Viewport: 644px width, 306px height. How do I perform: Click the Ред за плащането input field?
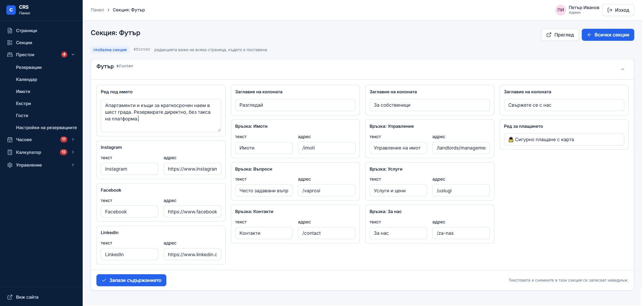point(564,139)
